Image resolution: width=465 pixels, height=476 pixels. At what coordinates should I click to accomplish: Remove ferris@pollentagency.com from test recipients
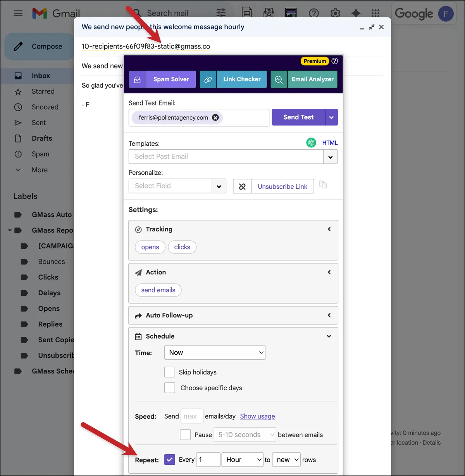(215, 117)
